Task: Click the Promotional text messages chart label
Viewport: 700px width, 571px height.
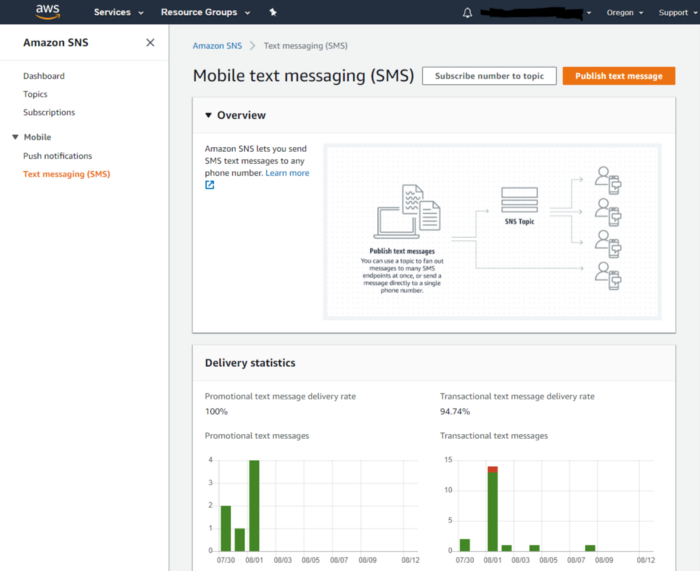Action: click(257, 436)
